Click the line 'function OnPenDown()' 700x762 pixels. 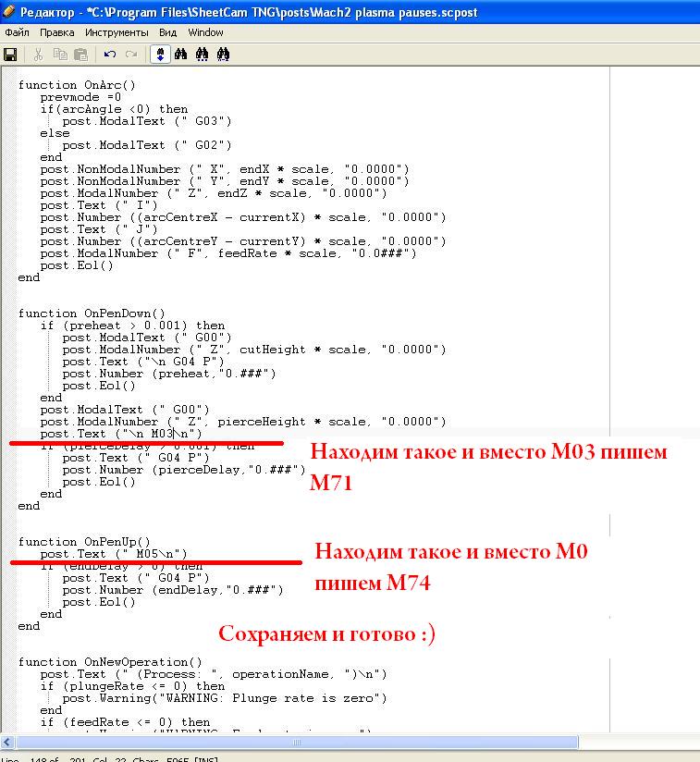point(92,313)
